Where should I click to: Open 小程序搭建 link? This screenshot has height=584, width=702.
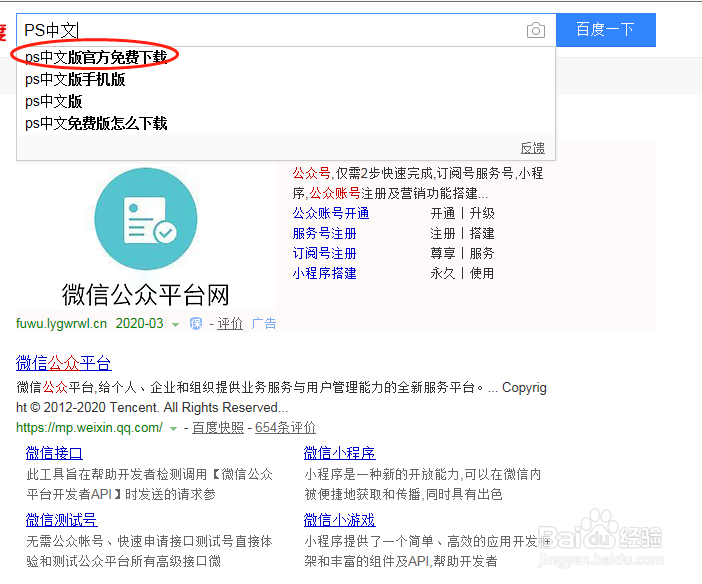click(325, 273)
